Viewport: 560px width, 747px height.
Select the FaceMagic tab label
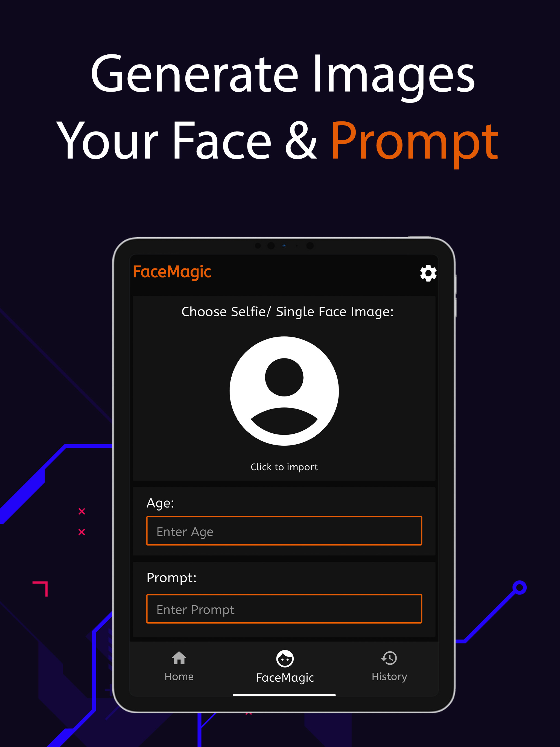tap(285, 678)
